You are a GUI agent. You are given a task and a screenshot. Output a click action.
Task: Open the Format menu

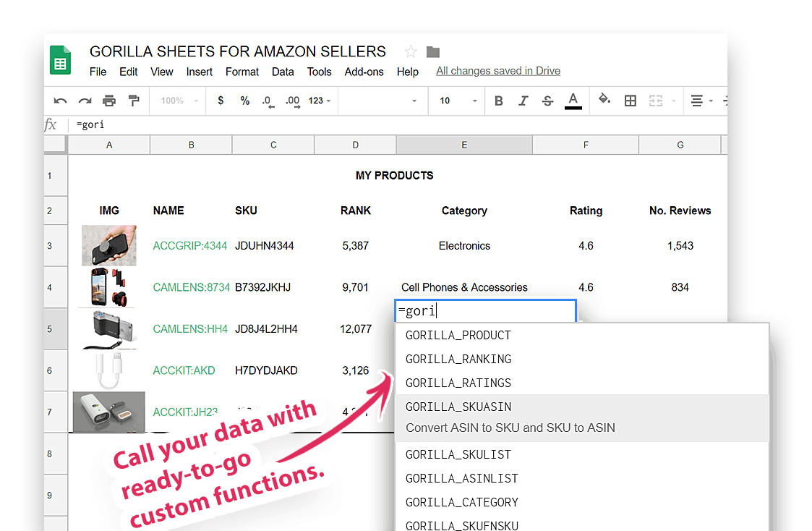pos(242,72)
